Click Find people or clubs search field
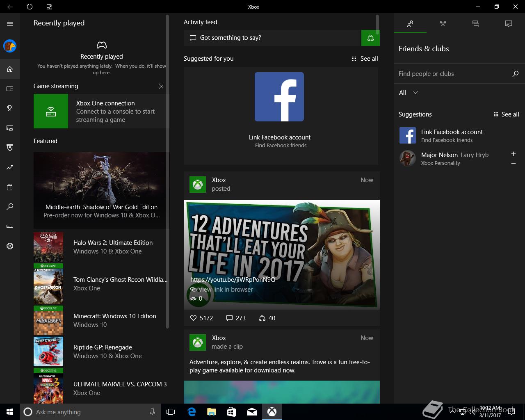 453,74
